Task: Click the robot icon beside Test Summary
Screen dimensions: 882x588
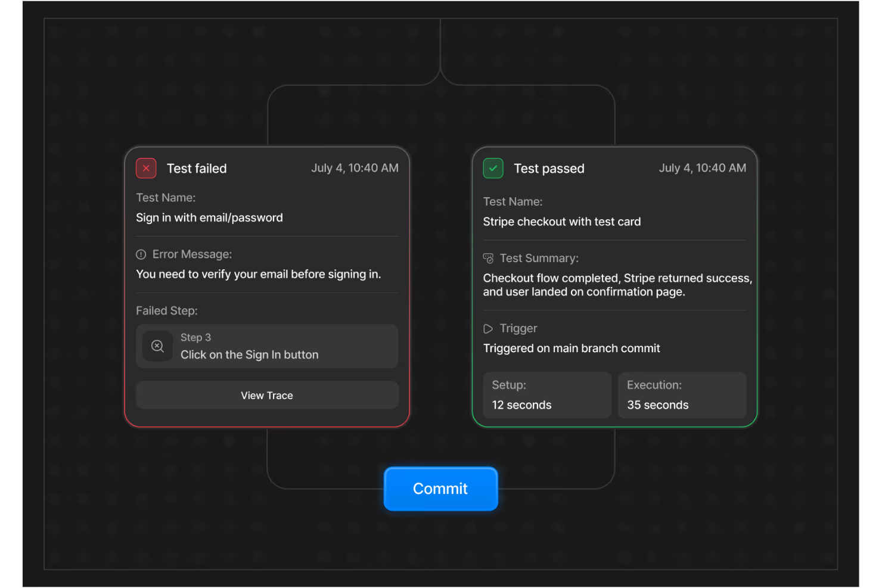Action: coord(487,258)
